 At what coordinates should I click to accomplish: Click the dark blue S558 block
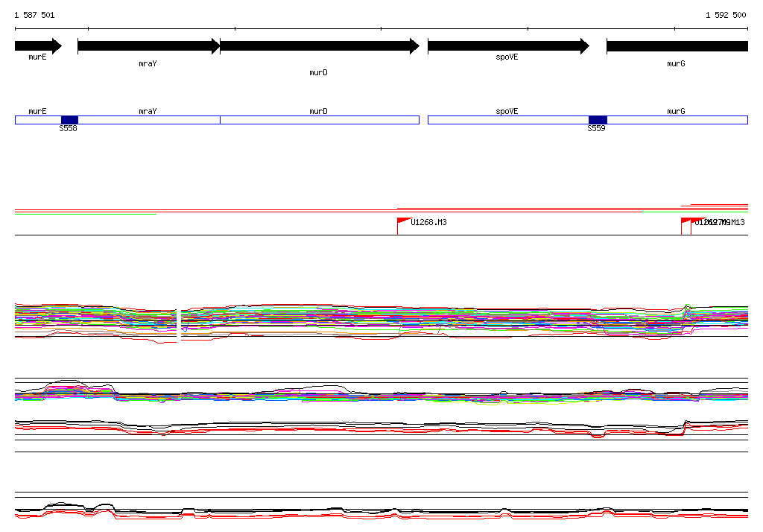pyautogui.click(x=69, y=120)
